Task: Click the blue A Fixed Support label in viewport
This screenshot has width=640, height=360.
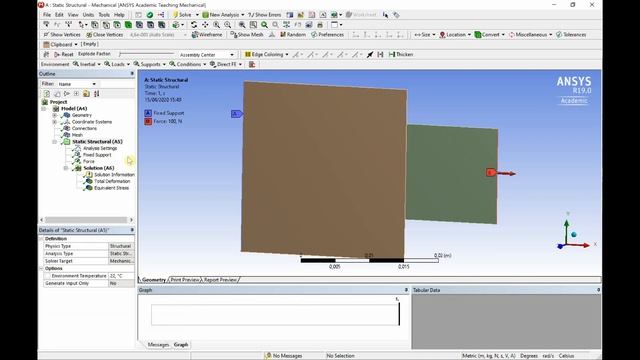Action: (237, 114)
